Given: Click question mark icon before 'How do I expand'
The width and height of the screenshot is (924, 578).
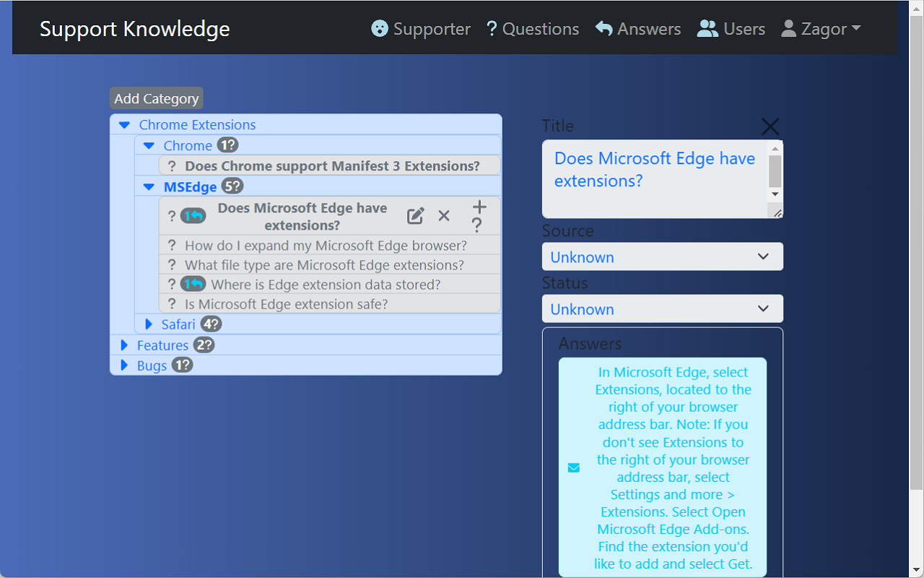Looking at the screenshot, I should 172,246.
